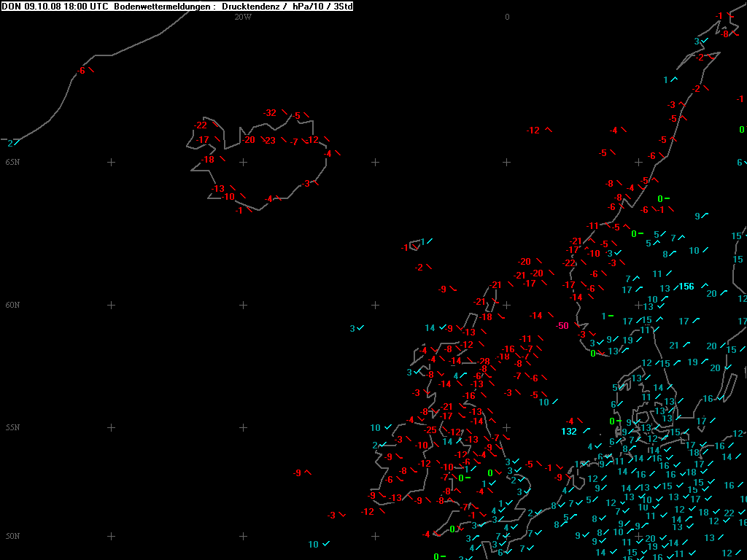Screen dimensions: 747x560
Task: Select the isolated -12 in Norwegian Sea
Action: [x=533, y=131]
